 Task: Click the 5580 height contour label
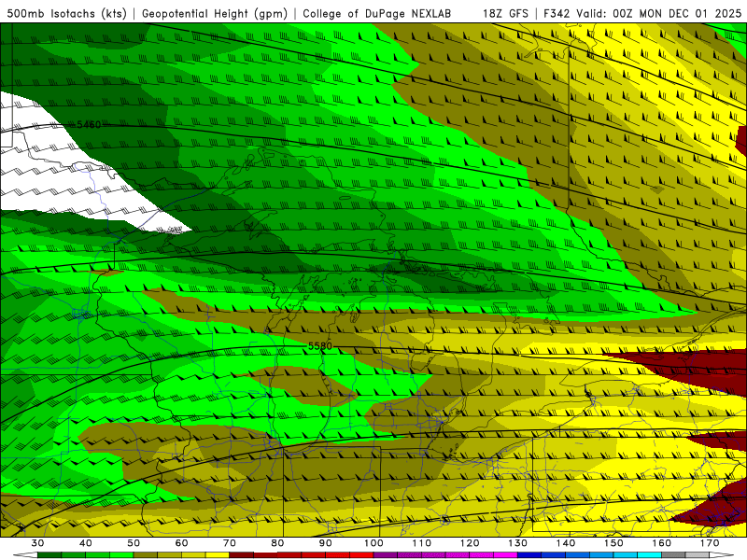(x=320, y=346)
